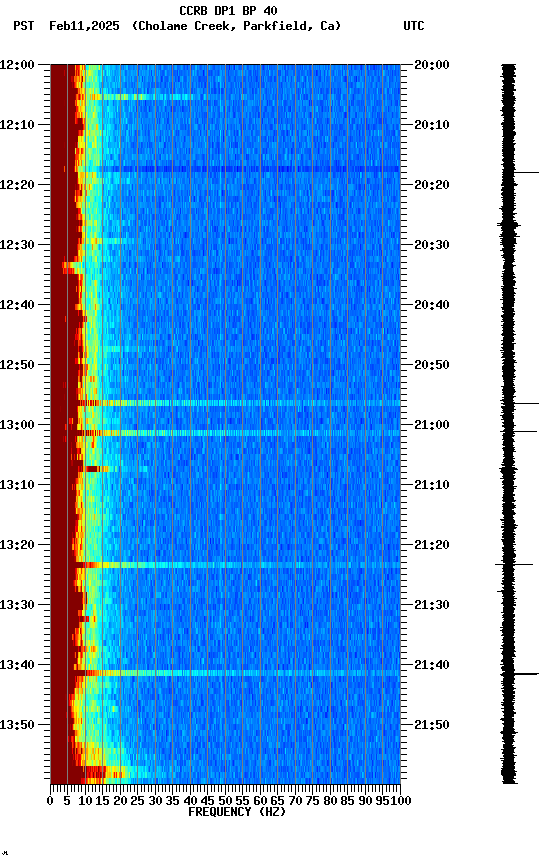This screenshot has width=552, height=864.
Task: Click the 21:20 UTC time label
Action: [x=432, y=546]
